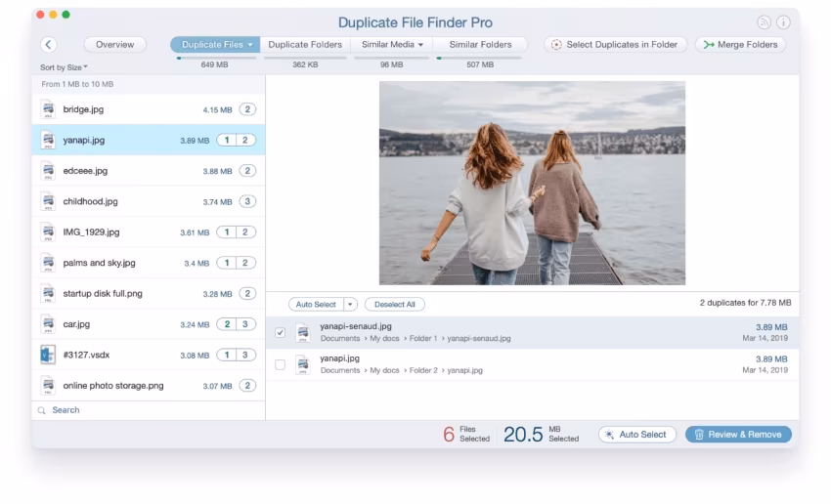Switch to the Duplicate Folders tab
The image size is (831, 504).
305,45
